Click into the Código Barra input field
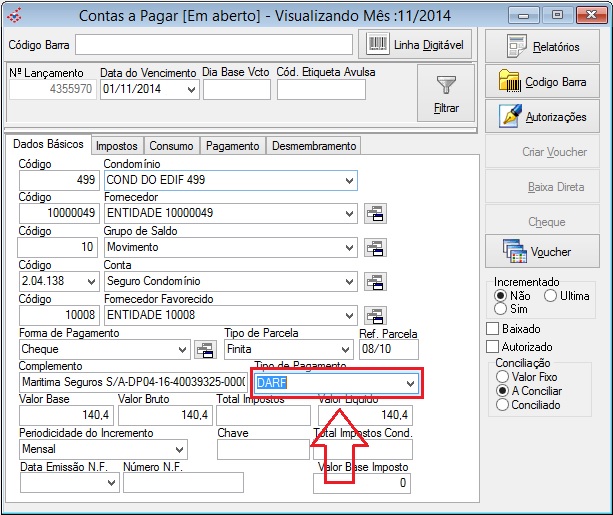 coord(214,45)
